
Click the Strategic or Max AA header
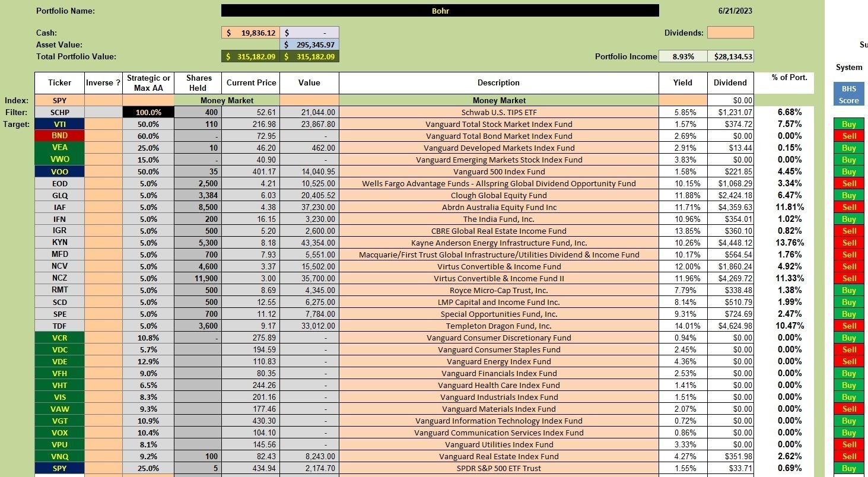click(148, 83)
